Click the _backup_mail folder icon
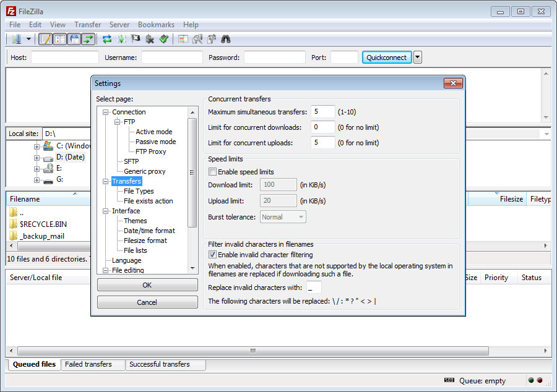Screen dimensions: 557x392 14,236
